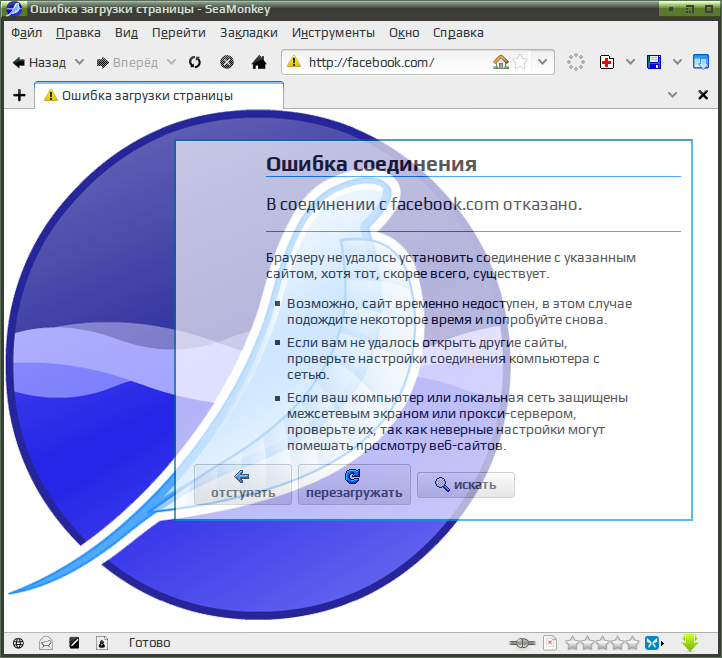This screenshot has width=722, height=658.
Task: Open the Вперёд history dropdown arrow
Action: (171, 62)
